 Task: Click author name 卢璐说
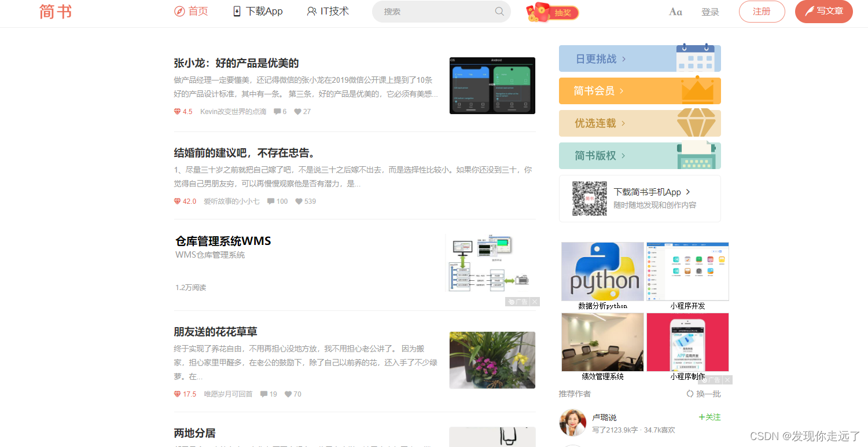click(604, 417)
